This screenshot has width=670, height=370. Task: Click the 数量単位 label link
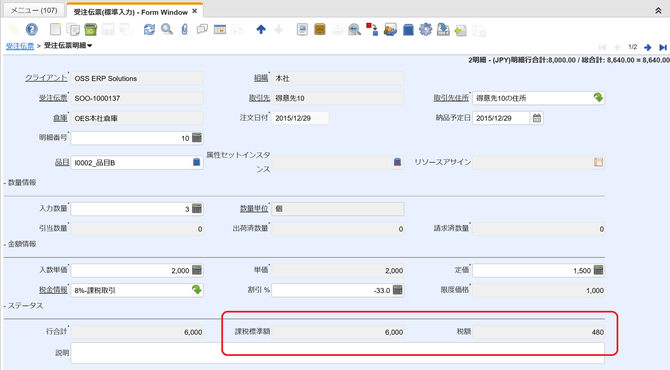[x=254, y=208]
